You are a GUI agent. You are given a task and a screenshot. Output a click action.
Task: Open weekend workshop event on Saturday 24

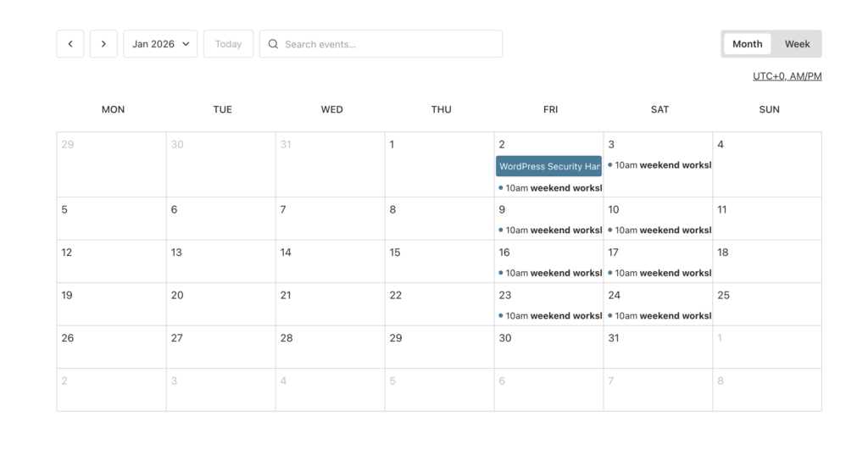click(x=660, y=316)
